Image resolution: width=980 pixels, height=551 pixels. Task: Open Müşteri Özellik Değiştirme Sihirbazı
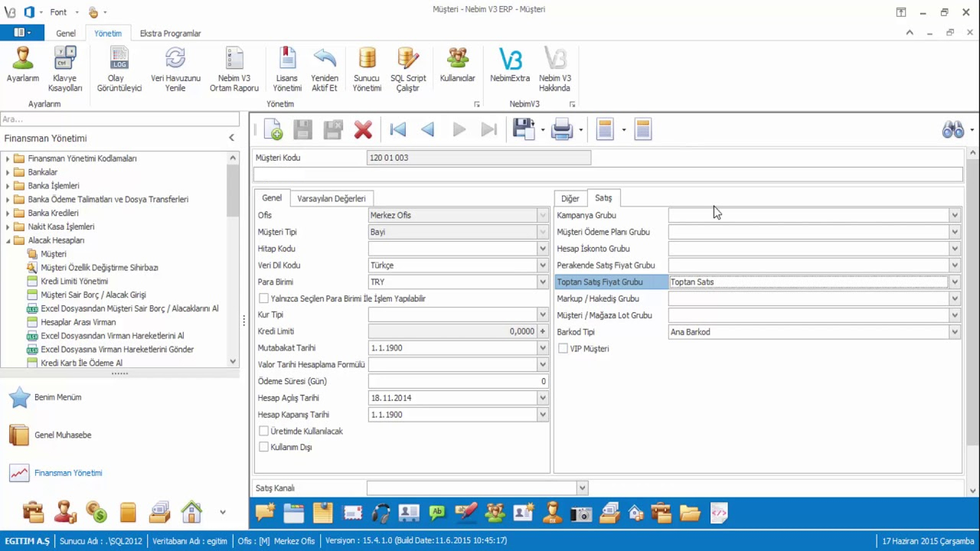point(100,268)
